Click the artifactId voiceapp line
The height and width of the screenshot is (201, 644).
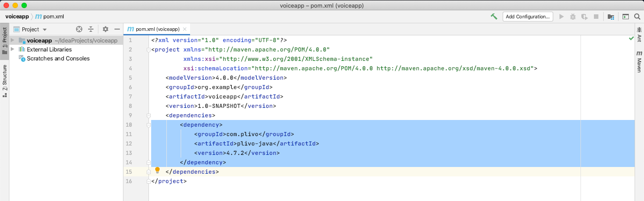click(224, 97)
